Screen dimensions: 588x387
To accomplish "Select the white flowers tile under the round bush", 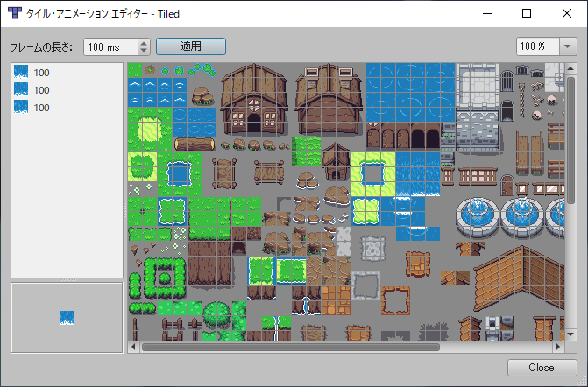I will [139, 189].
